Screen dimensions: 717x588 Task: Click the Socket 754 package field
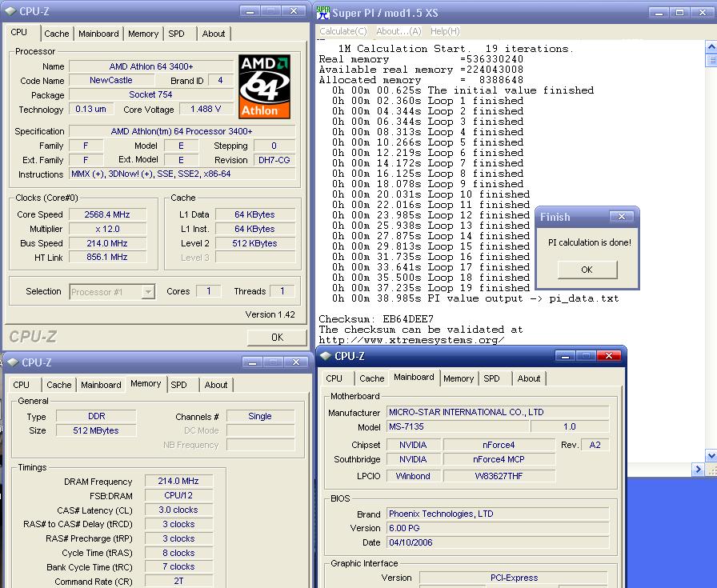[x=151, y=94]
